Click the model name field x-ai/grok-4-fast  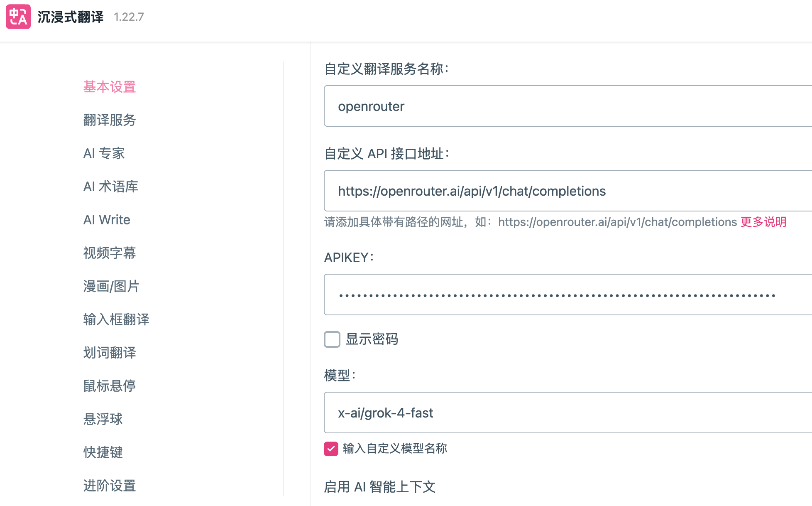pyautogui.click(x=565, y=413)
